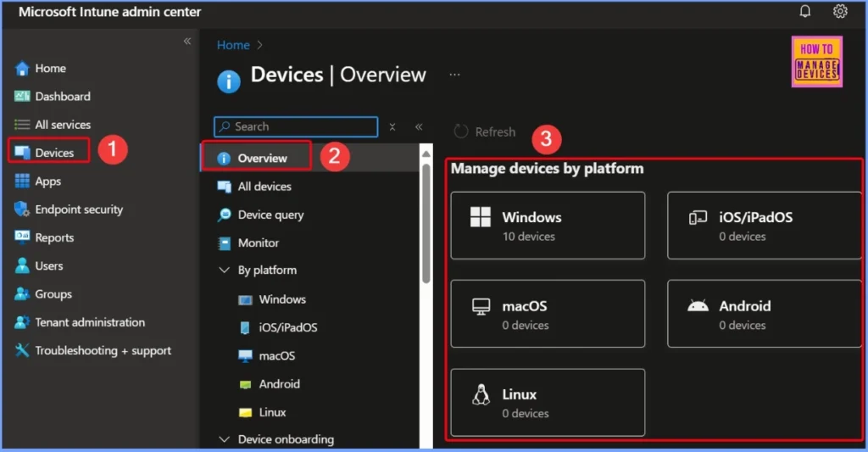Open the Linux platform card
The image size is (868, 452).
548,402
